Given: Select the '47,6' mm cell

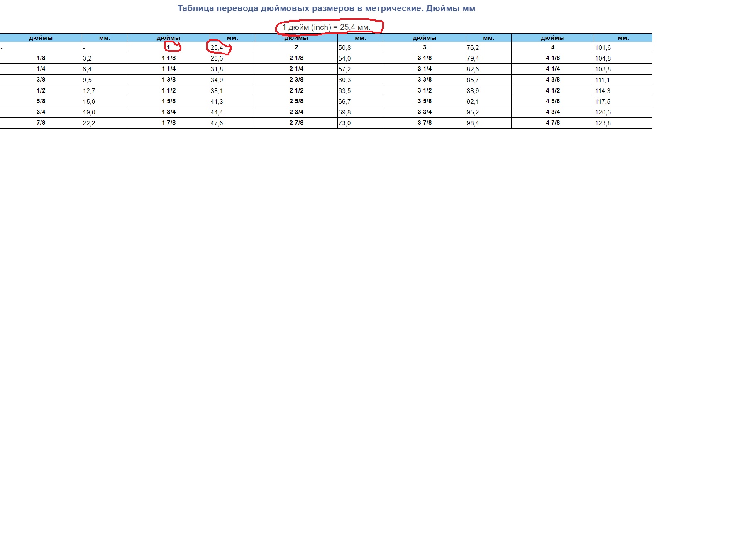Looking at the screenshot, I should click(232, 123).
